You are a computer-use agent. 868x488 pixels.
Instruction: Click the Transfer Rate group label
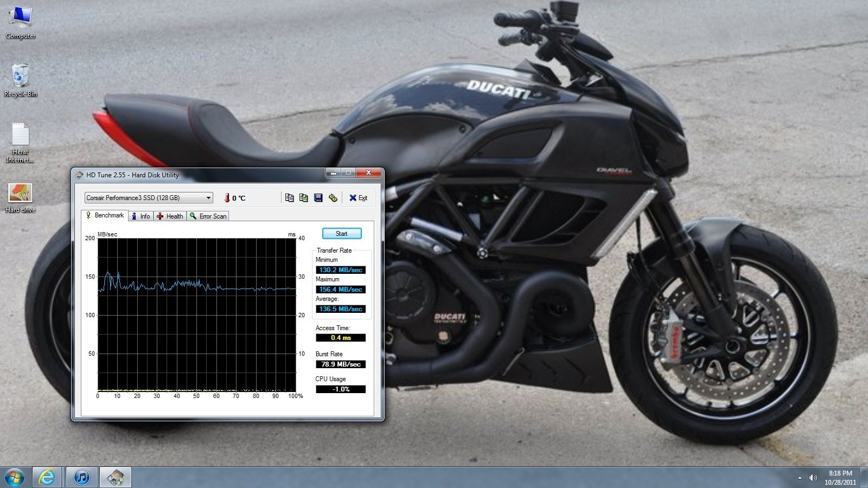[334, 251]
